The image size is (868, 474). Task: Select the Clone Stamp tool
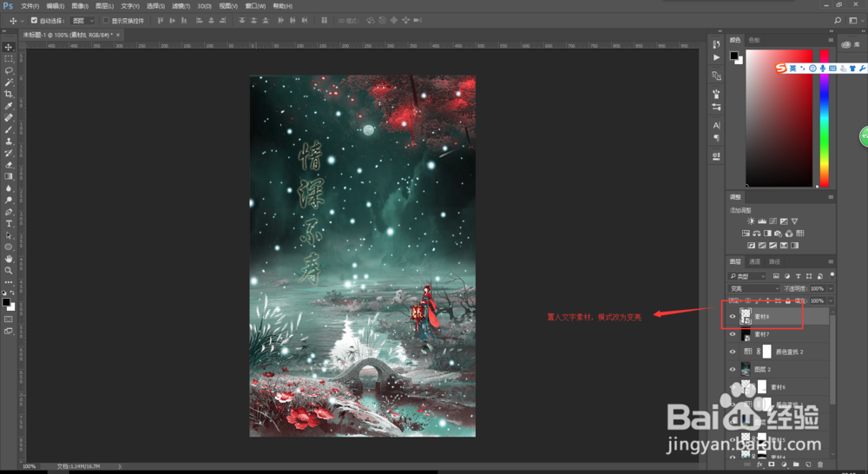9,142
